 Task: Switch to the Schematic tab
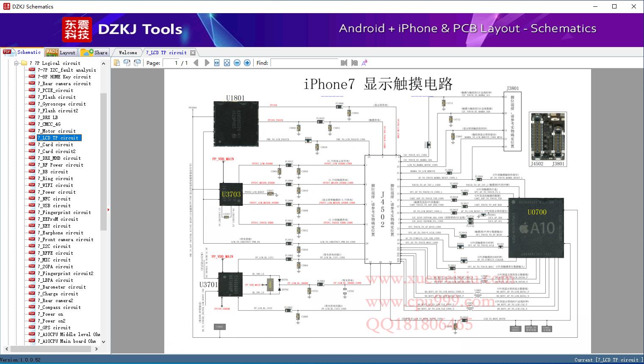(x=22, y=52)
